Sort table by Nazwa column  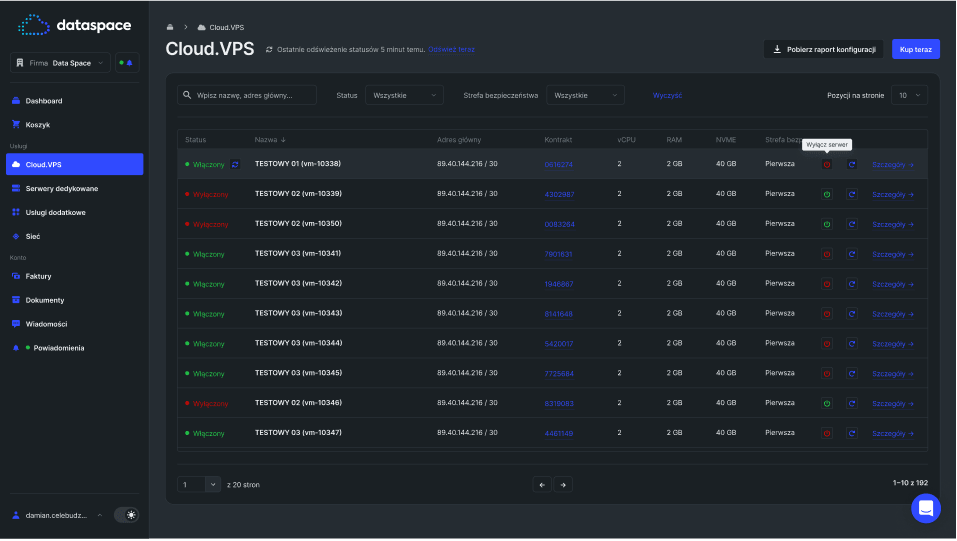270,140
